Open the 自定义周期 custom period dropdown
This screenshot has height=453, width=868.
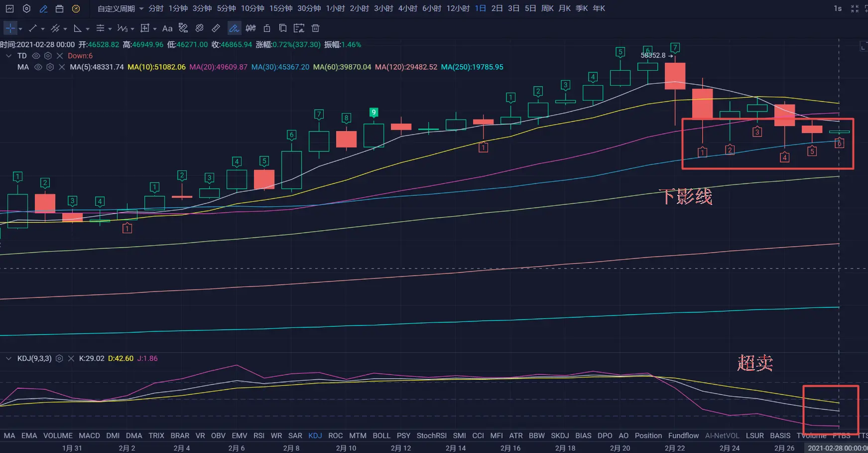point(120,8)
